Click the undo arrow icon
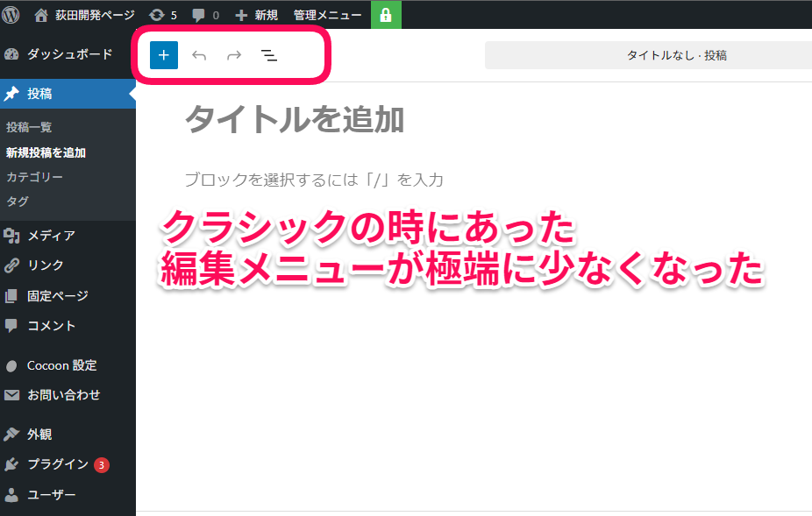 (x=199, y=55)
